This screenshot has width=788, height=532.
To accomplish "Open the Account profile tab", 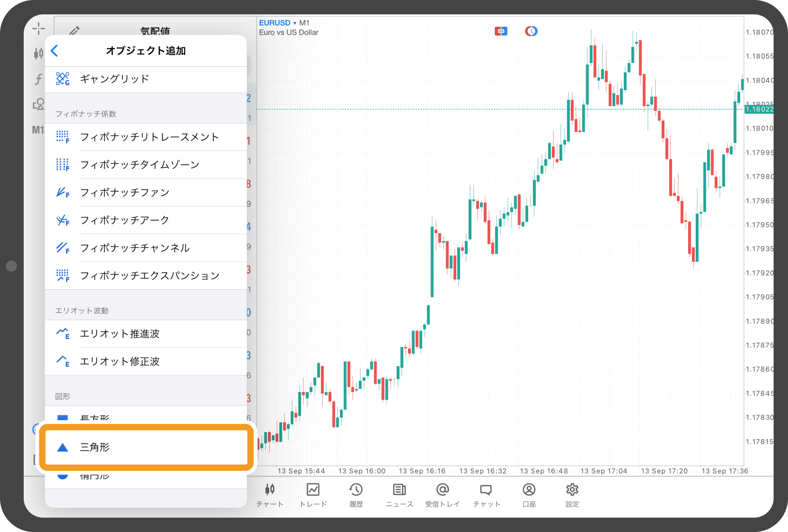I will click(x=529, y=494).
